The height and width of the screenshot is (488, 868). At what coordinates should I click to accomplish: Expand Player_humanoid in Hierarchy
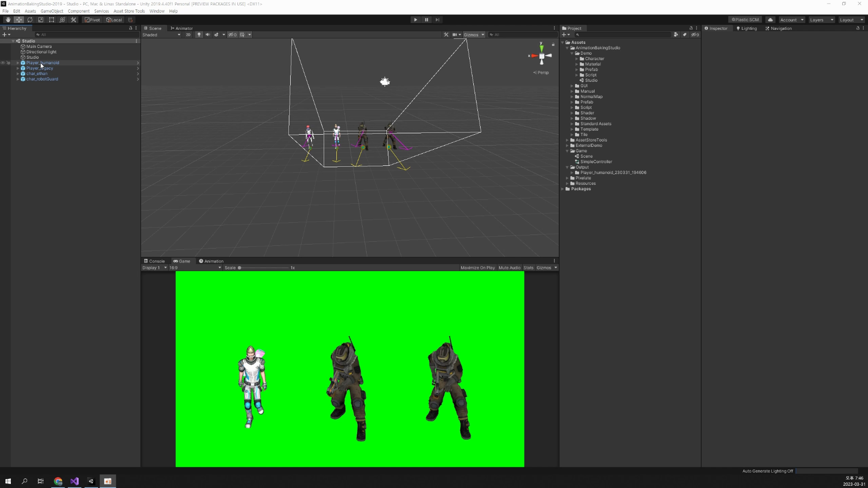[18, 63]
